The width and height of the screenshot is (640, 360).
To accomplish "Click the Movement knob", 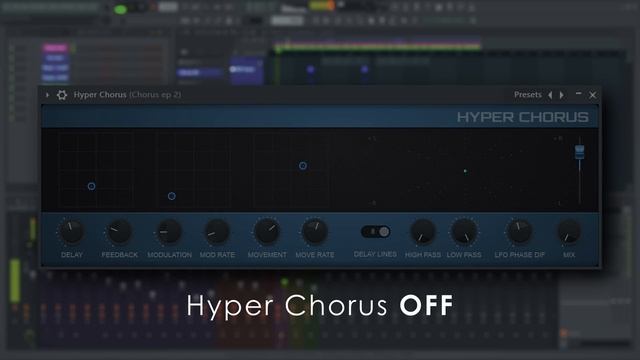I will tap(267, 231).
